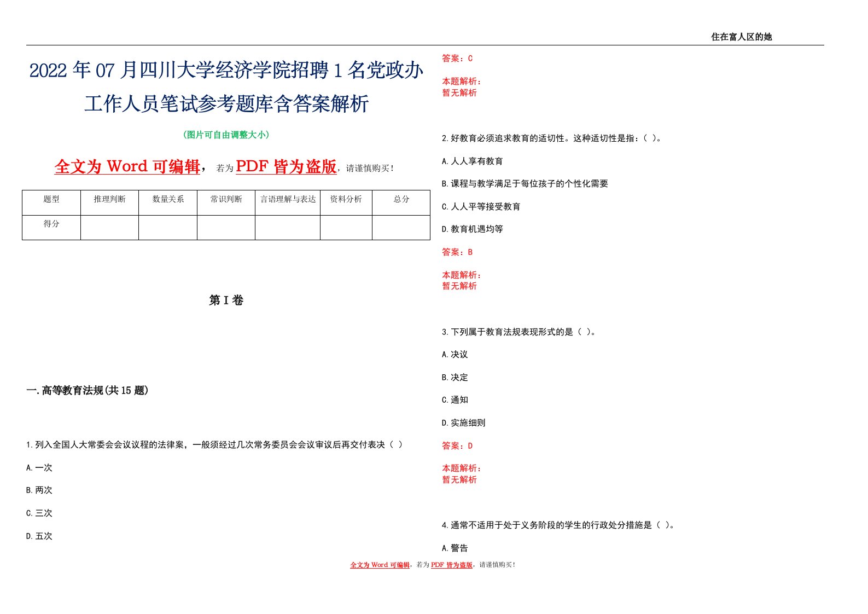
Task: Click question 4 about 义务阶段的学生行政处分
Action: 559,525
